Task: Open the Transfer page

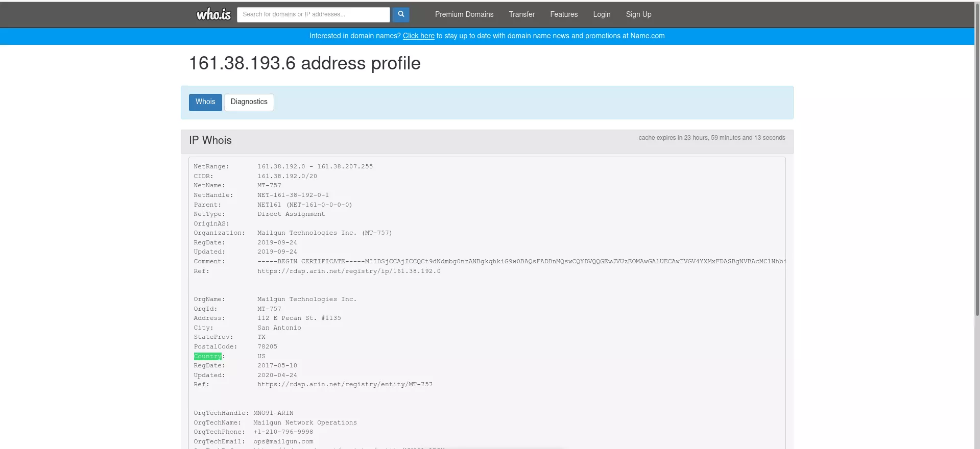Action: [522, 14]
